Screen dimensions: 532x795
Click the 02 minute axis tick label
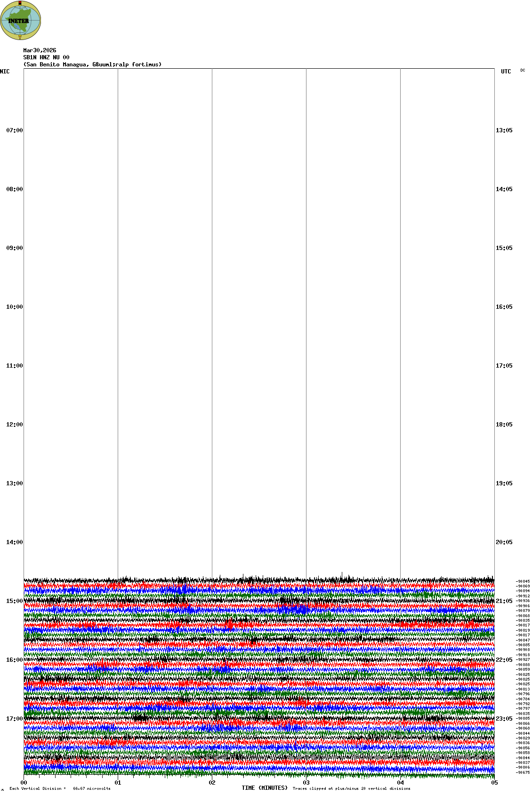tap(212, 783)
